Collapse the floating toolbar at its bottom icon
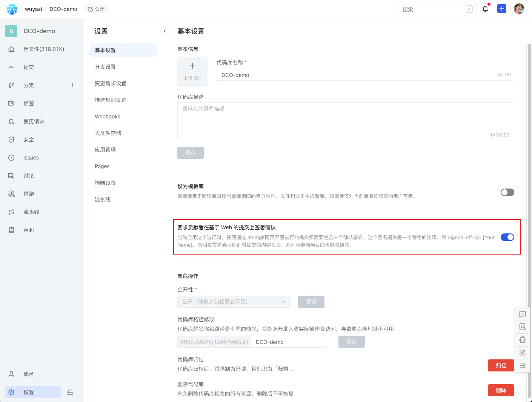 point(522,365)
